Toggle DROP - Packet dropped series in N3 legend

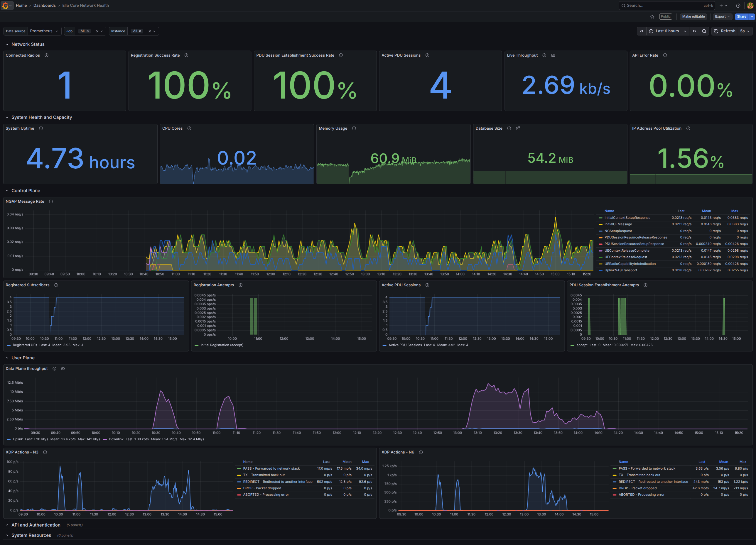point(262,488)
